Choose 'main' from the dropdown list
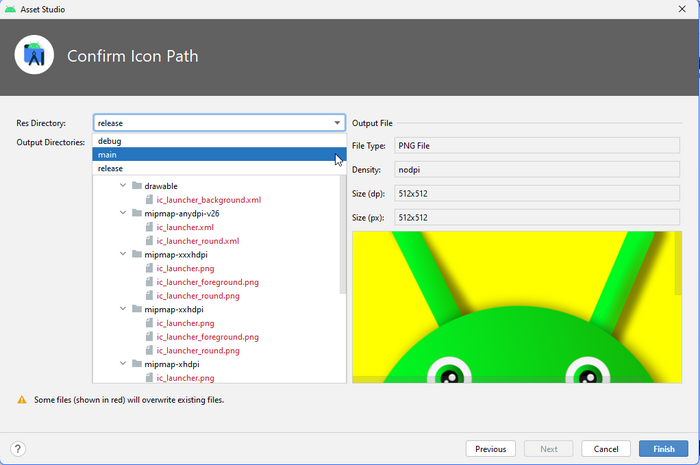Viewport: 700px width, 465px height. point(108,155)
